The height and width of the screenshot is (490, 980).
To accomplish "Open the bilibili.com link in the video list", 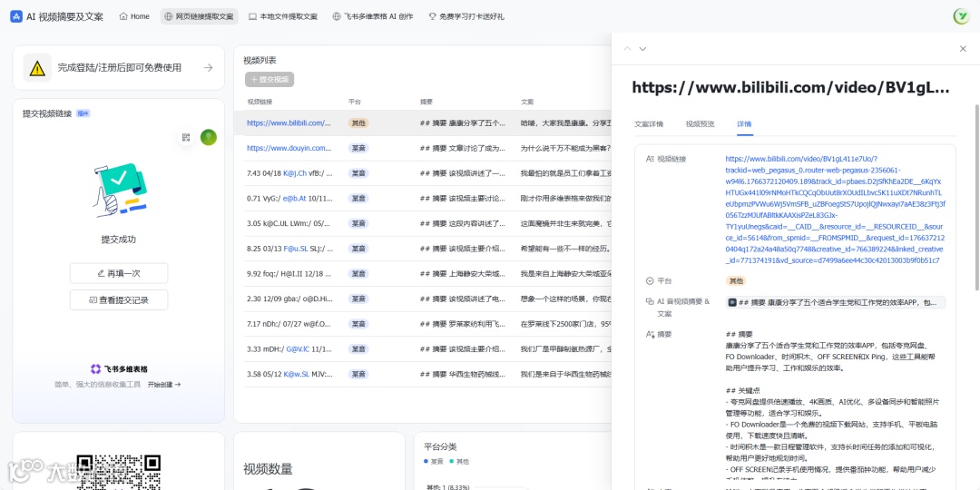I will 289,123.
